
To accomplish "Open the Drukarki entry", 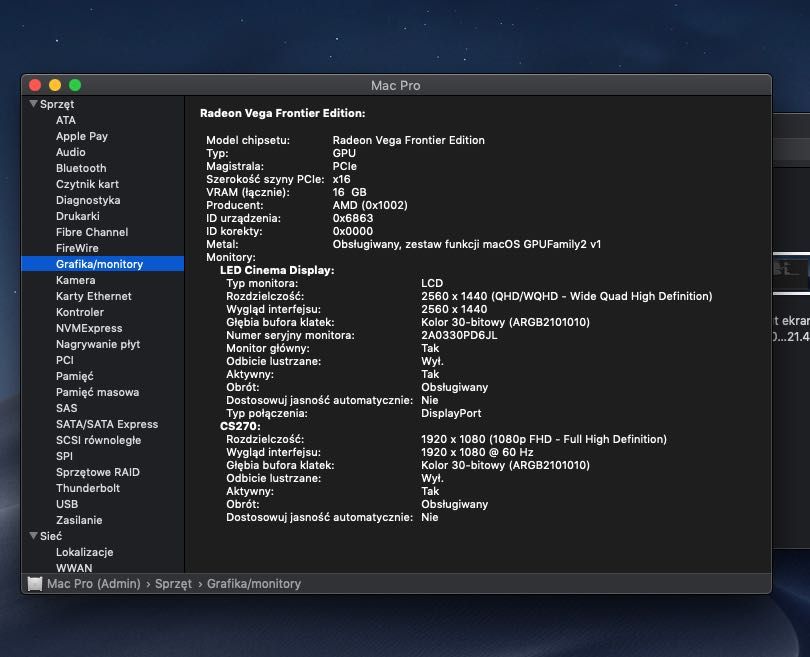I will point(77,216).
